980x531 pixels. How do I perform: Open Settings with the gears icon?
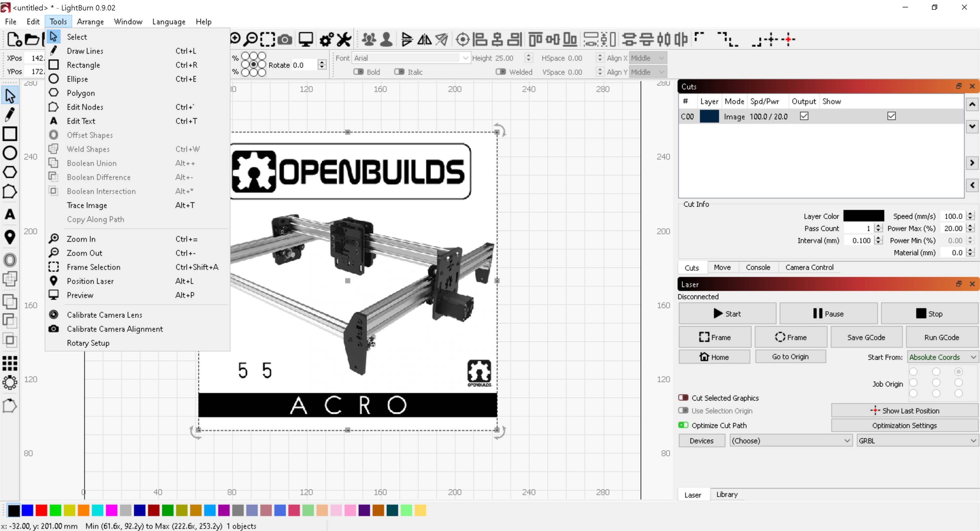click(x=327, y=39)
